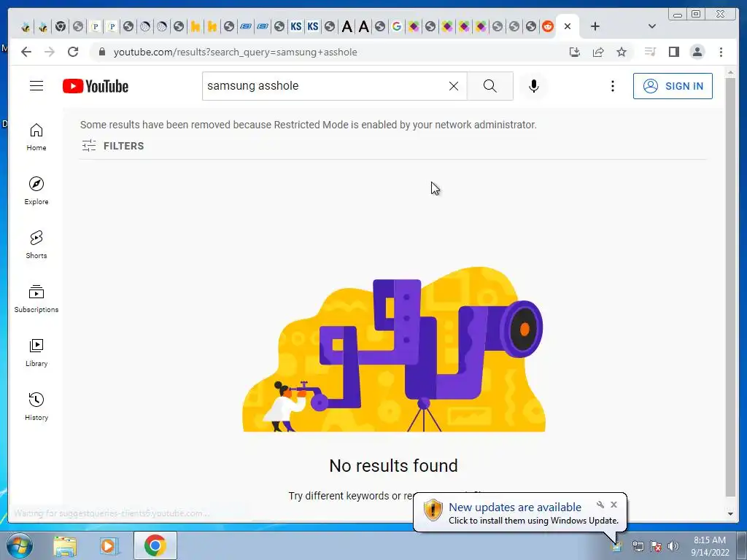Viewport: 747px width, 560px height.
Task: Dismiss the Windows Update balloon
Action: [614, 505]
